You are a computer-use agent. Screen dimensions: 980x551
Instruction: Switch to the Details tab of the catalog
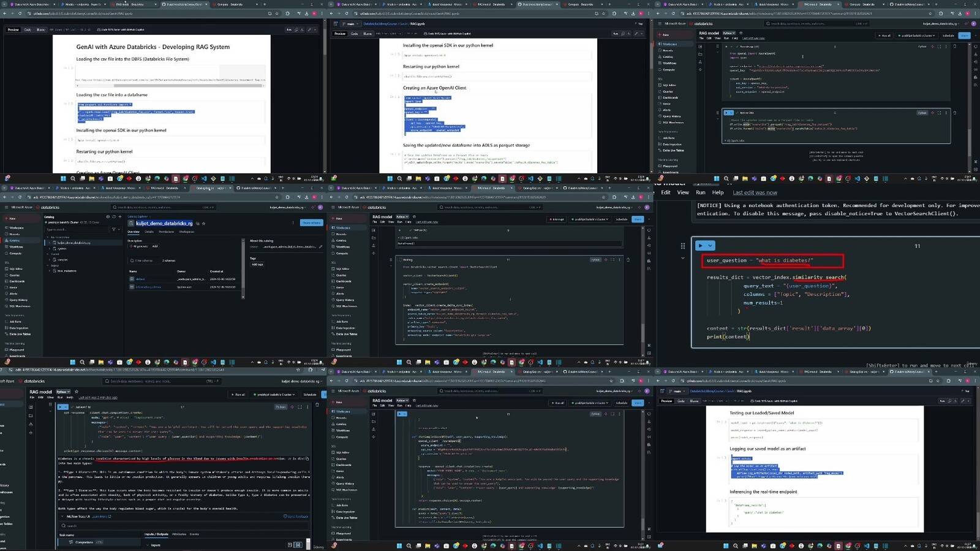coord(149,232)
